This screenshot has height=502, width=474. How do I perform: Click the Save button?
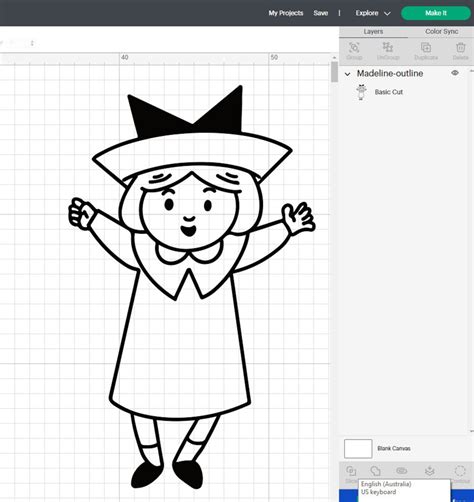point(321,13)
